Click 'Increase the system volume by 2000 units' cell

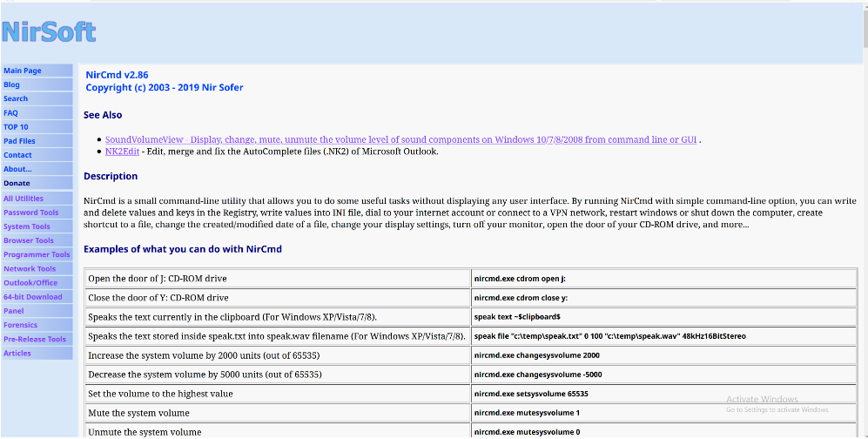[x=278, y=355]
